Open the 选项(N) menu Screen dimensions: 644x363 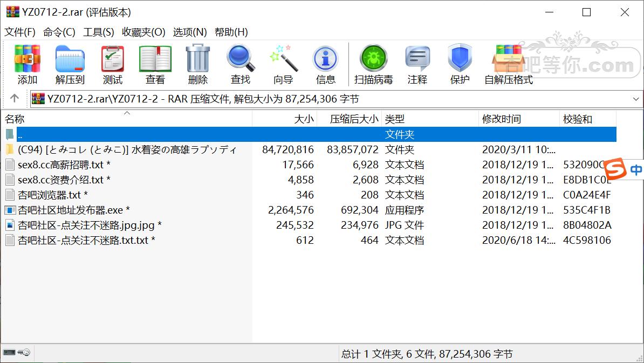(190, 32)
